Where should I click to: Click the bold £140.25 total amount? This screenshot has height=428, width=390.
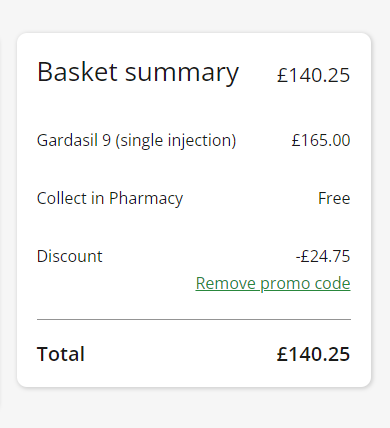[313, 354]
